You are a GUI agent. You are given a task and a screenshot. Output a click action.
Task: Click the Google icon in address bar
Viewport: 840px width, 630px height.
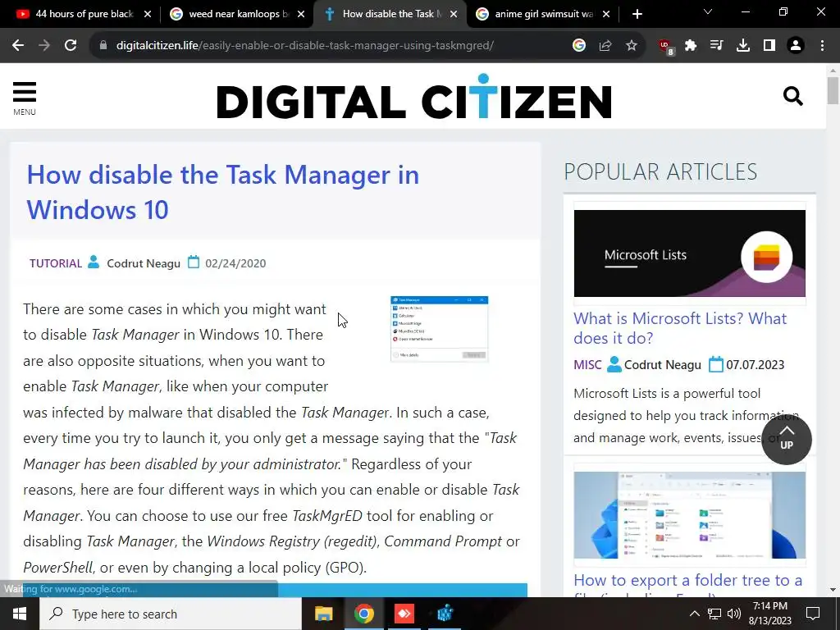578,46
